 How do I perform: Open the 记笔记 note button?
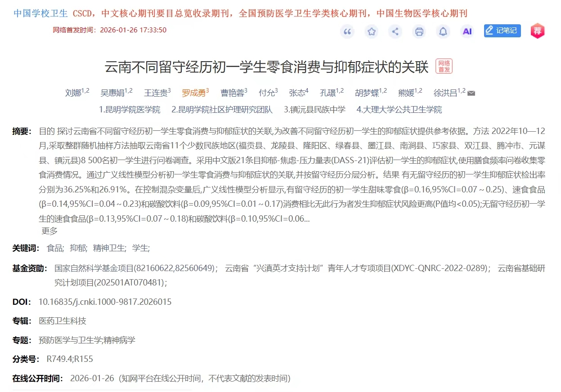pyautogui.click(x=502, y=31)
